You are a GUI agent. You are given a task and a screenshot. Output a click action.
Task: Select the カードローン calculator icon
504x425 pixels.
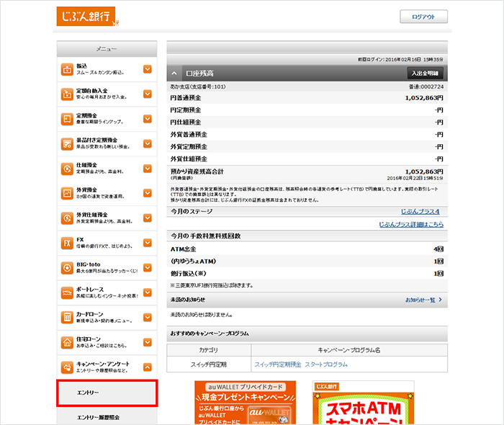[67, 318]
